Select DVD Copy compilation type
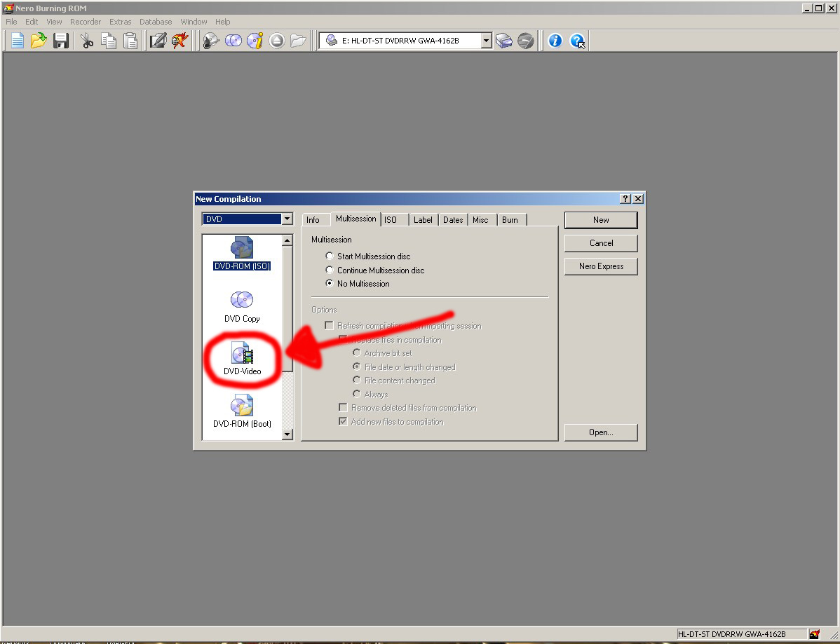 (x=242, y=307)
